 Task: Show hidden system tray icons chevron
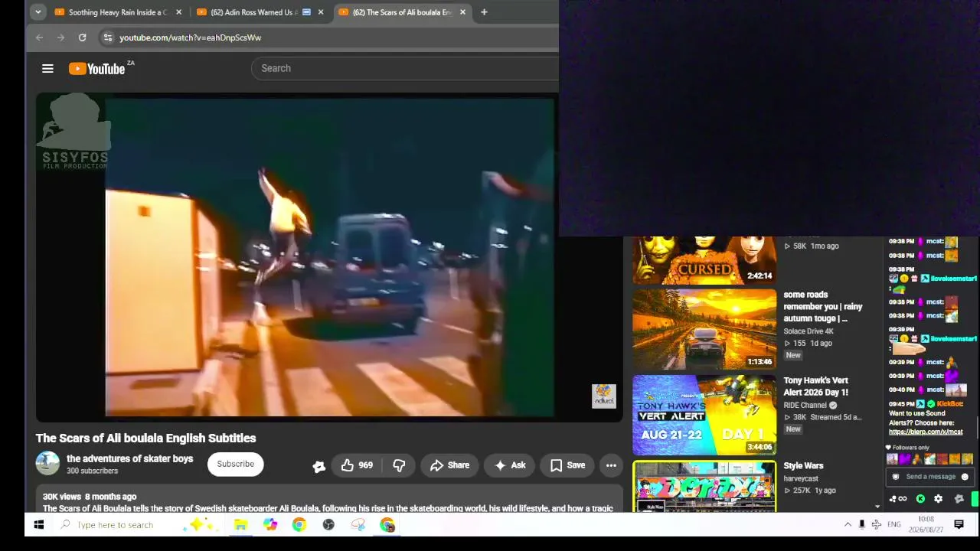coord(848,525)
